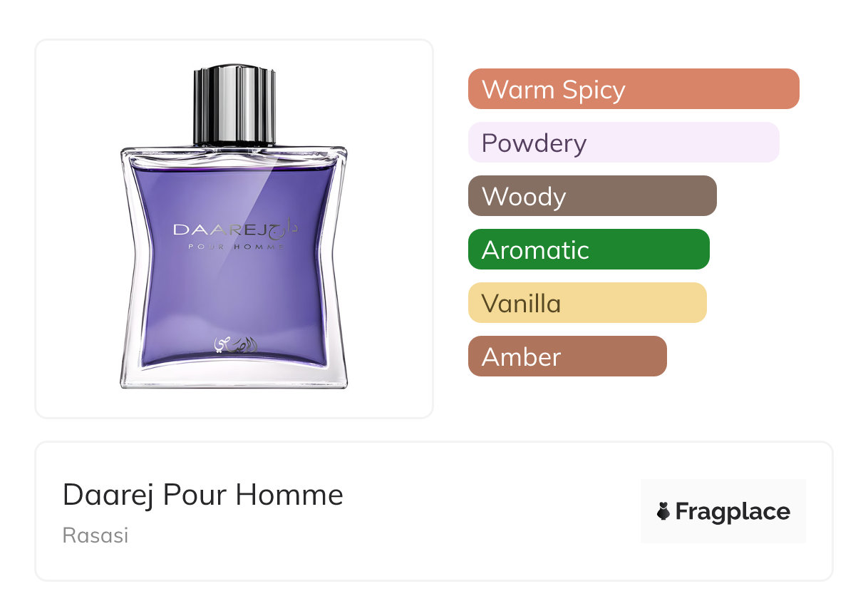Select the Warm Spicy accord bar

click(634, 89)
